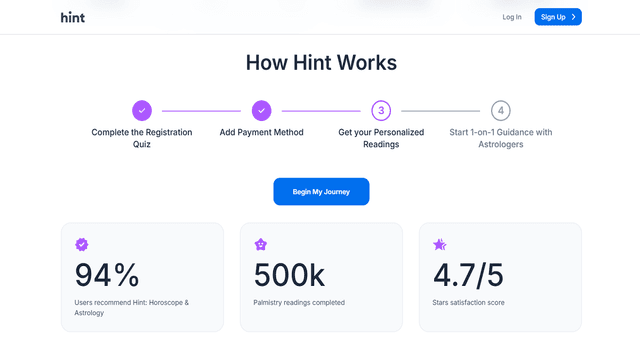Image resolution: width=640 pixels, height=360 pixels.
Task: Click the Sign Up button
Action: coord(558,17)
